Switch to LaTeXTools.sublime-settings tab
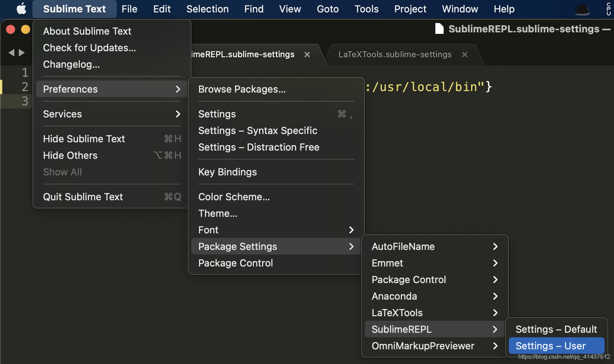614x364 pixels. 395,55
